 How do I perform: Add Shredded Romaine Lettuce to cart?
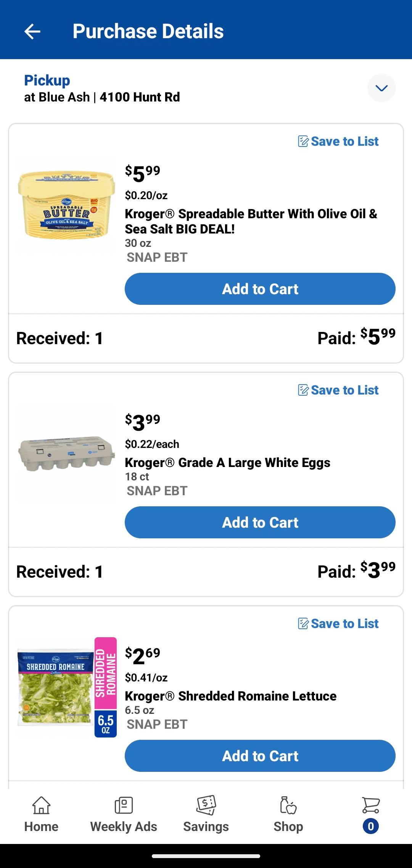pos(260,756)
